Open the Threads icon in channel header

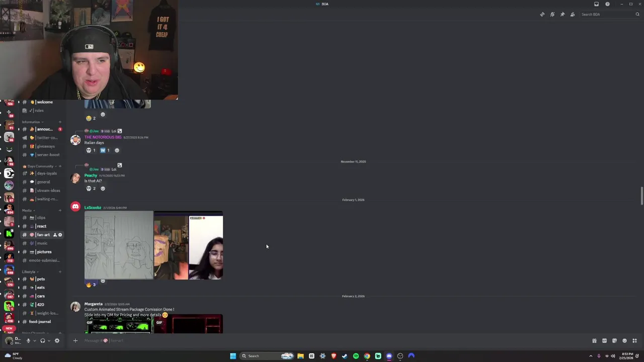point(542,14)
